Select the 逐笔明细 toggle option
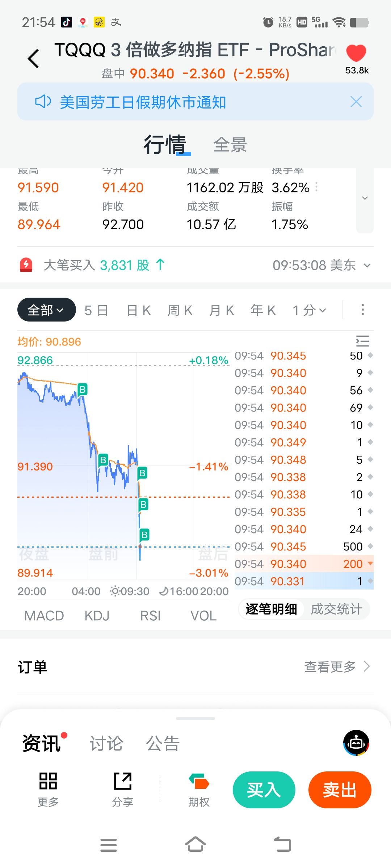 (x=271, y=609)
